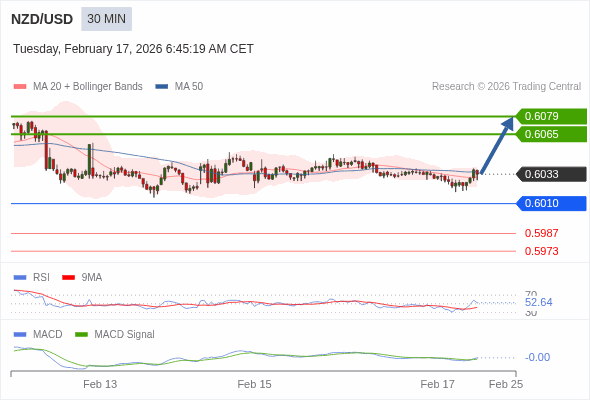590x400 pixels.
Task: Click the MACD Signal legend label
Action: (125, 335)
